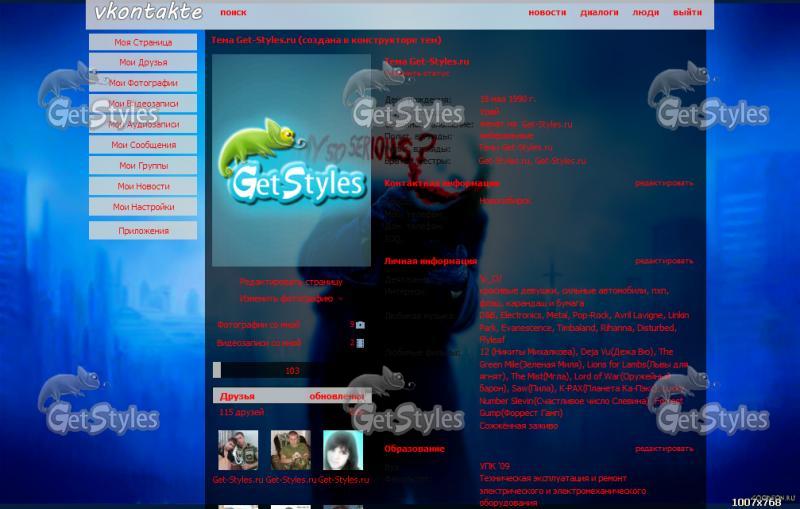Open the 115 друзей link
This screenshot has width=800, height=509.
click(242, 412)
